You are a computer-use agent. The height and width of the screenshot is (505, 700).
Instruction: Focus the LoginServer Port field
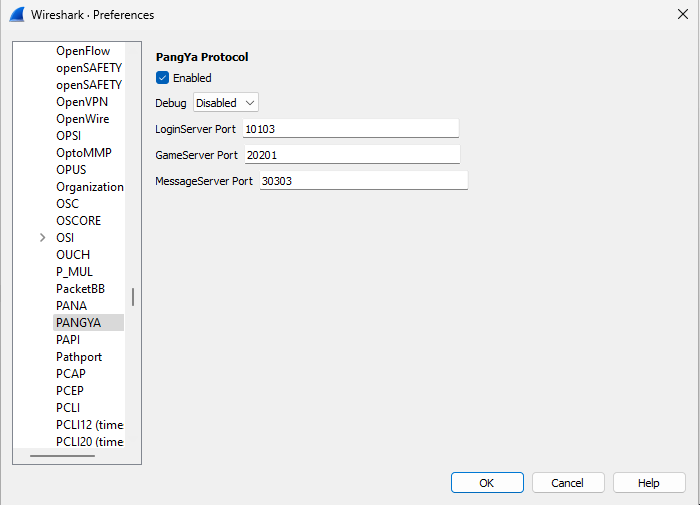[351, 129]
